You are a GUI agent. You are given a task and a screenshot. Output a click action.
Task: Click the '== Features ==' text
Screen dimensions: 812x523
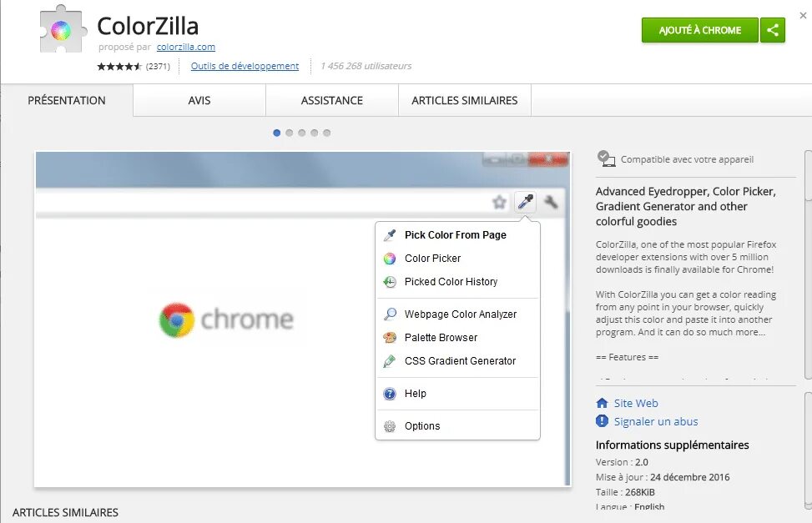(x=627, y=357)
